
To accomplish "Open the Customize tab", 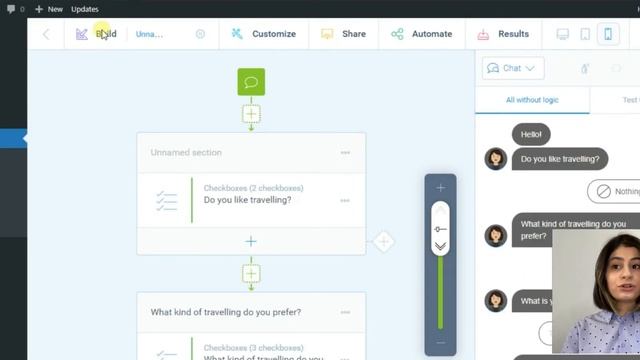I will point(264,34).
